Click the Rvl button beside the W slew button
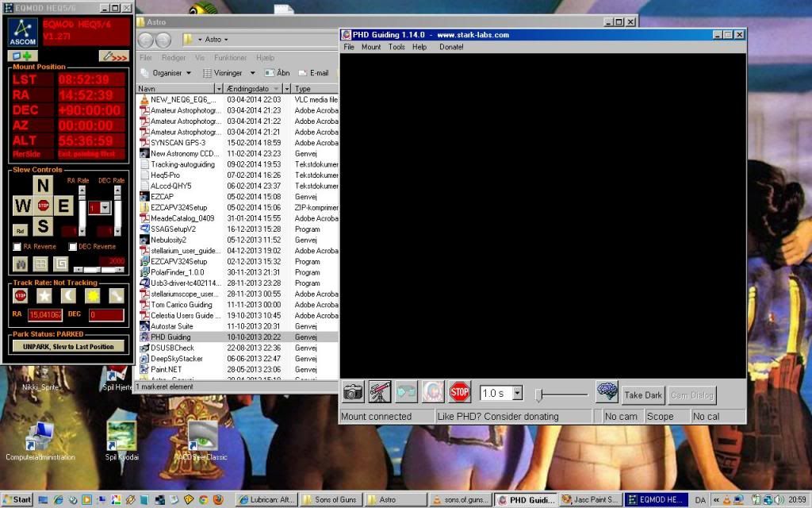This screenshot has width=812, height=508. (20, 230)
